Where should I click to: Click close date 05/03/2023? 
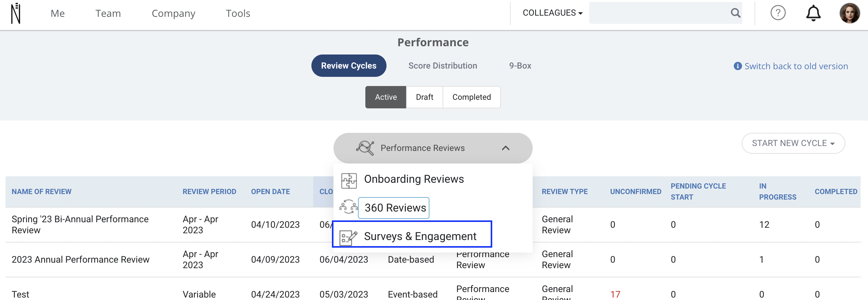pyautogui.click(x=343, y=294)
